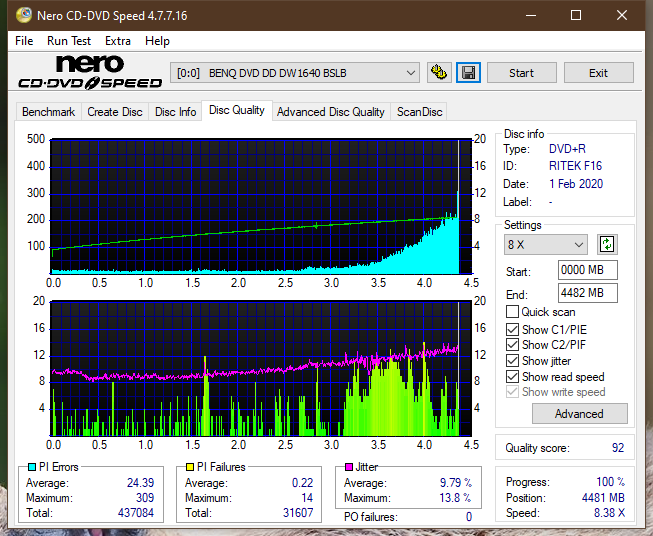Click the Speed value 8.38 X
Viewport: 653px width, 536px height.
[609, 513]
